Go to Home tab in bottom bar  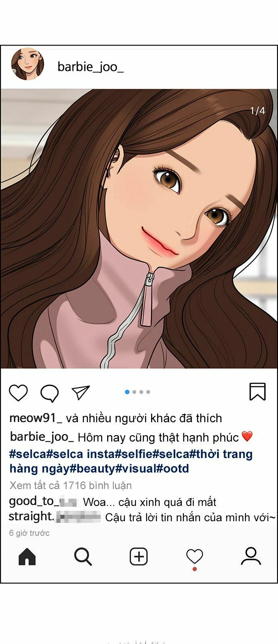pyautogui.click(x=27, y=557)
